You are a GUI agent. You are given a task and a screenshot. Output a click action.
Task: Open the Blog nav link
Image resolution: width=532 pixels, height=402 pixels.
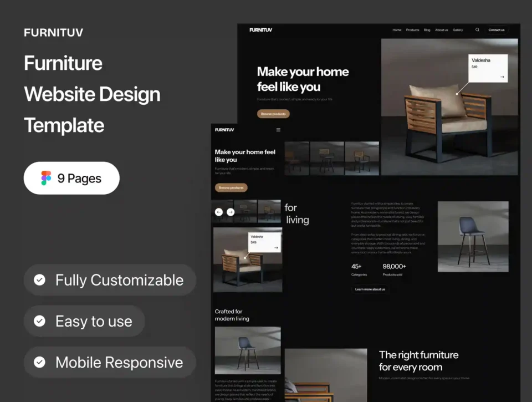[x=427, y=30]
